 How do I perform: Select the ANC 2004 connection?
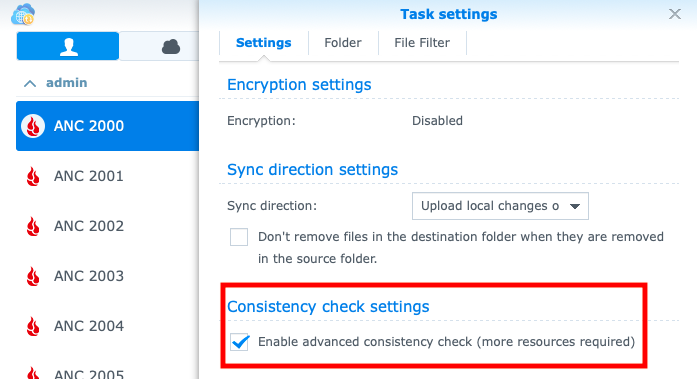point(107,326)
